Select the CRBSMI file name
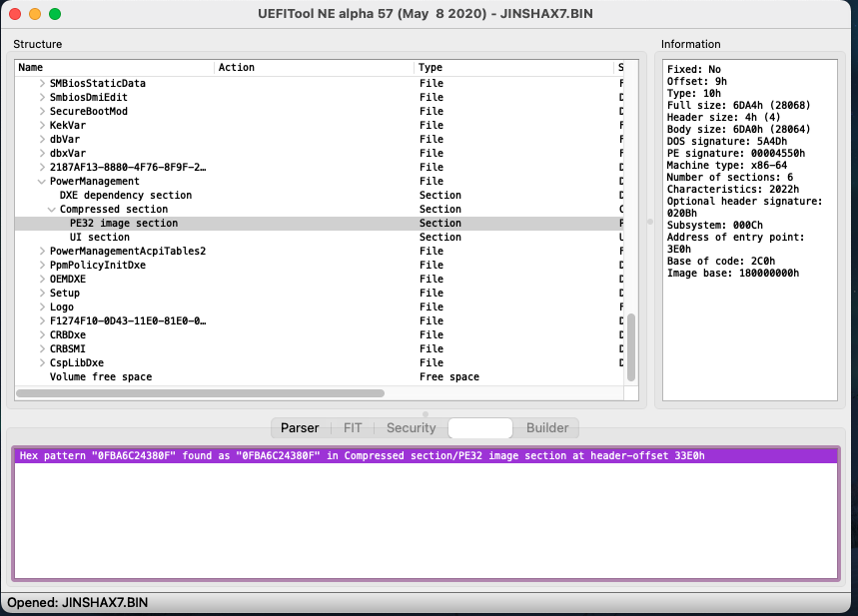858x616 pixels. 67,348
